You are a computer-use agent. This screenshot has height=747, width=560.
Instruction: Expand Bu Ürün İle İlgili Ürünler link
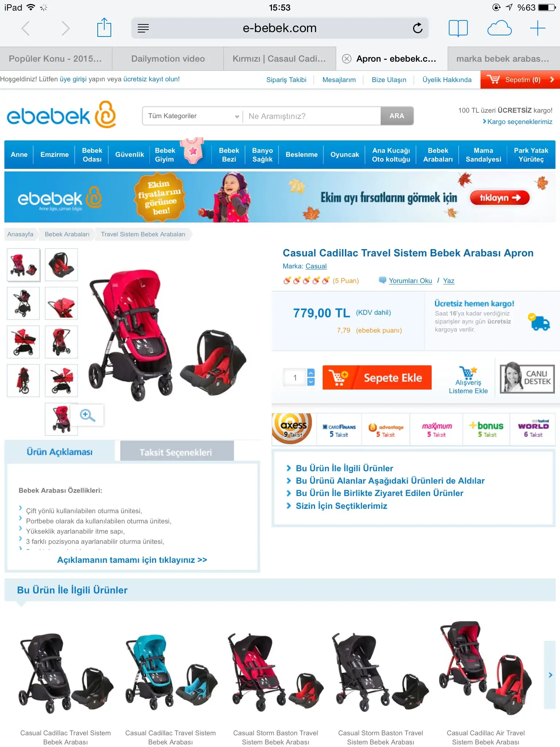344,468
